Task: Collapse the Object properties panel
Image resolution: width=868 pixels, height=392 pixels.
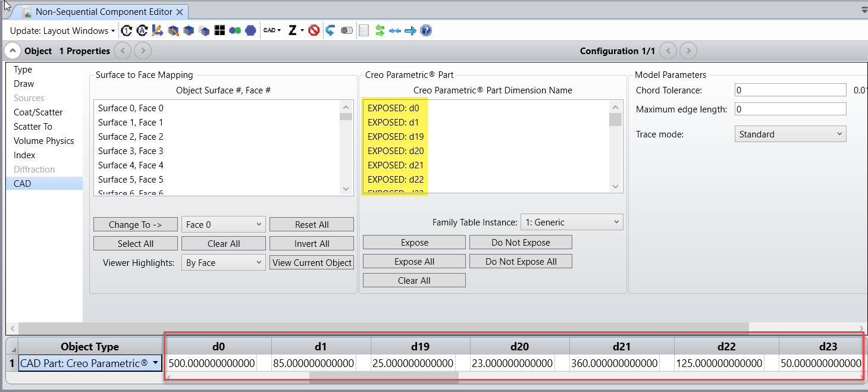Action: [14, 51]
